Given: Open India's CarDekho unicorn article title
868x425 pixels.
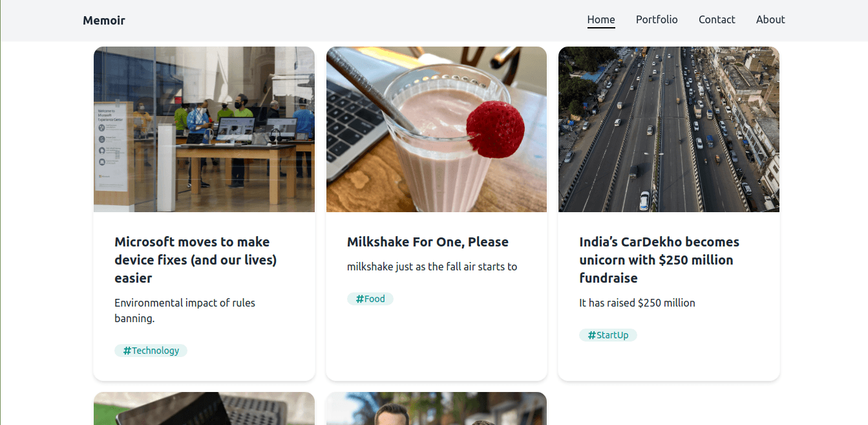Looking at the screenshot, I should 659,260.
